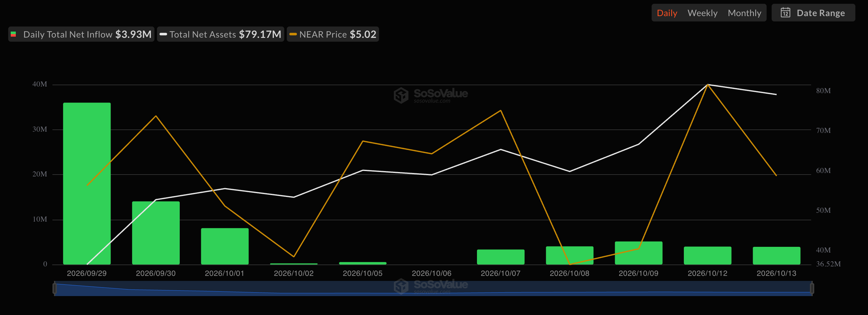Screen dimensions: 868x315
Task: Select the 2026/10/08 inflow bar
Action: [x=570, y=255]
